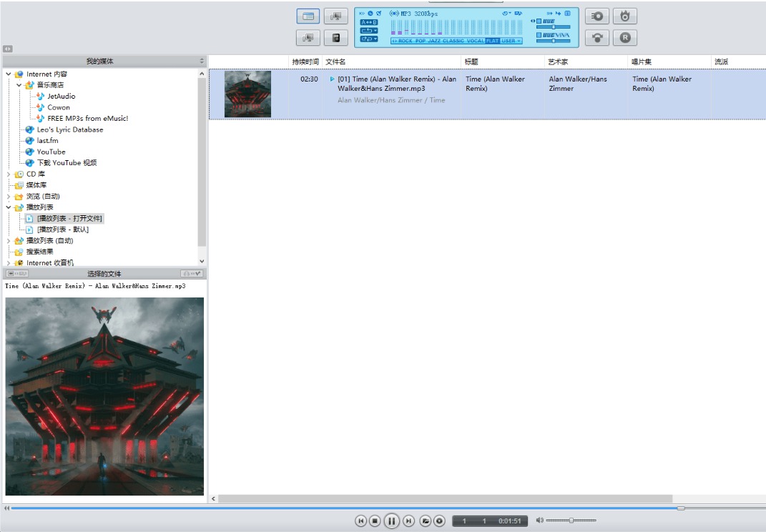Image resolution: width=766 pixels, height=532 pixels.
Task: Sort by the 艺术家 column header
Action: point(586,61)
